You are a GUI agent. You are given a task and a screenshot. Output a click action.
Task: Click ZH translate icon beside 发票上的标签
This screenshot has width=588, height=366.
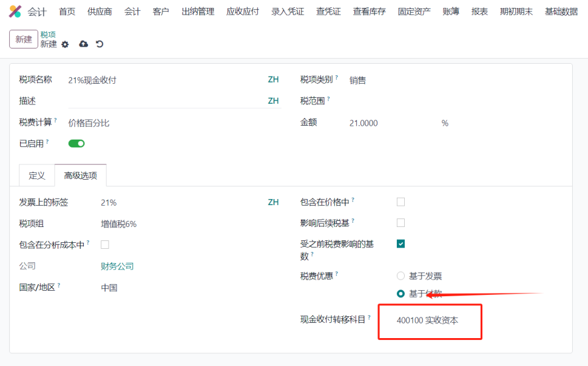(274, 203)
